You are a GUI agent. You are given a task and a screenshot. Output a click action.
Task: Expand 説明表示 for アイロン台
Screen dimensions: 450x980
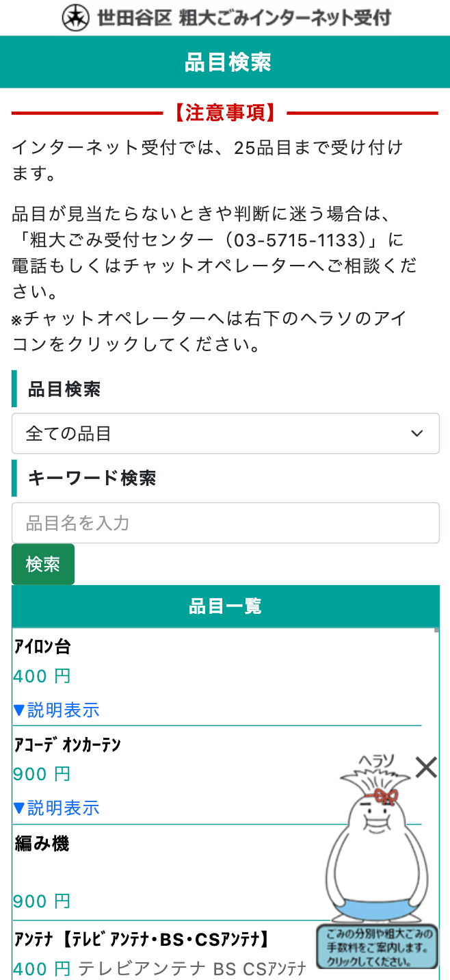pyautogui.click(x=57, y=710)
